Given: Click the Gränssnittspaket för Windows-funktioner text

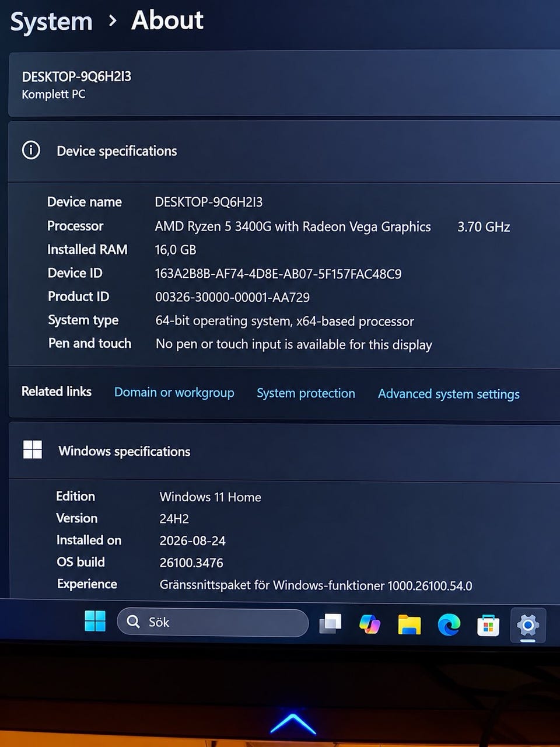Looking at the screenshot, I should pos(316,585).
